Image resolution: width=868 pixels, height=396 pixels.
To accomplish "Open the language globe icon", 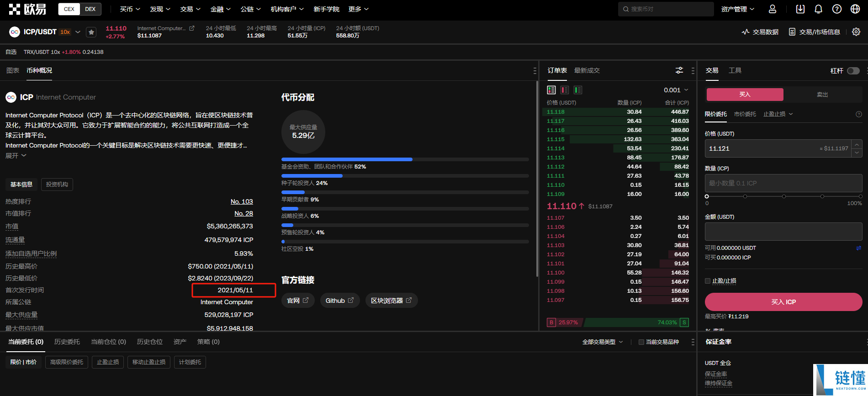I will tap(855, 9).
